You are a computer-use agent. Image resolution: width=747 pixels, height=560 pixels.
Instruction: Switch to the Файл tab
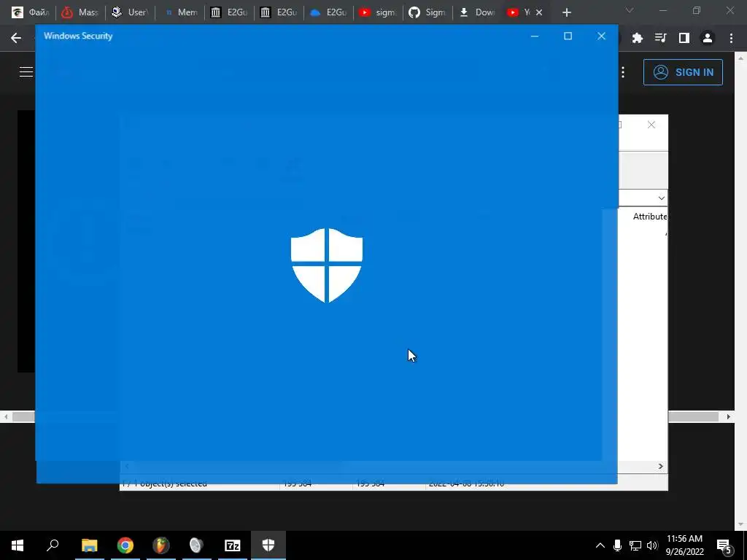[31, 12]
